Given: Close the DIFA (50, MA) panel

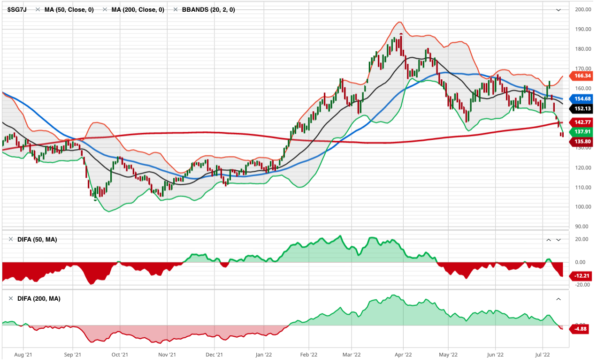Looking at the screenshot, I should pyautogui.click(x=11, y=240).
